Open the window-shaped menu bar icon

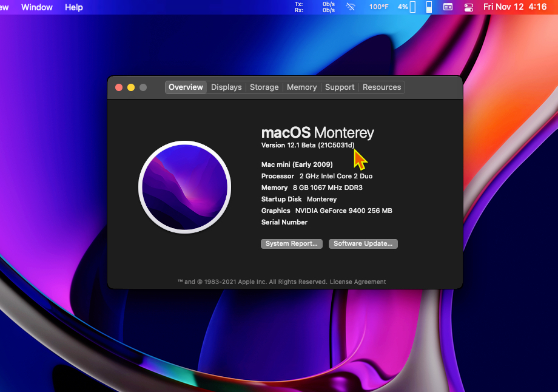448,7
